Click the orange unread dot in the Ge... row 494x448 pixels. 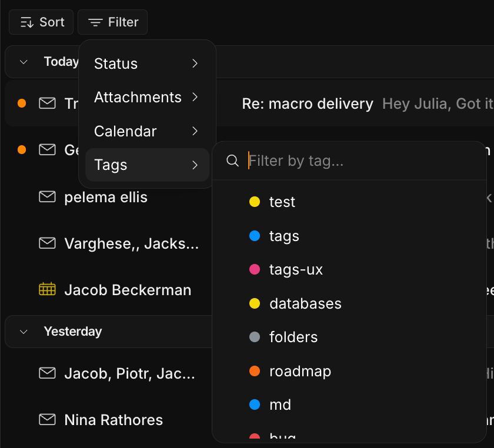point(22,150)
